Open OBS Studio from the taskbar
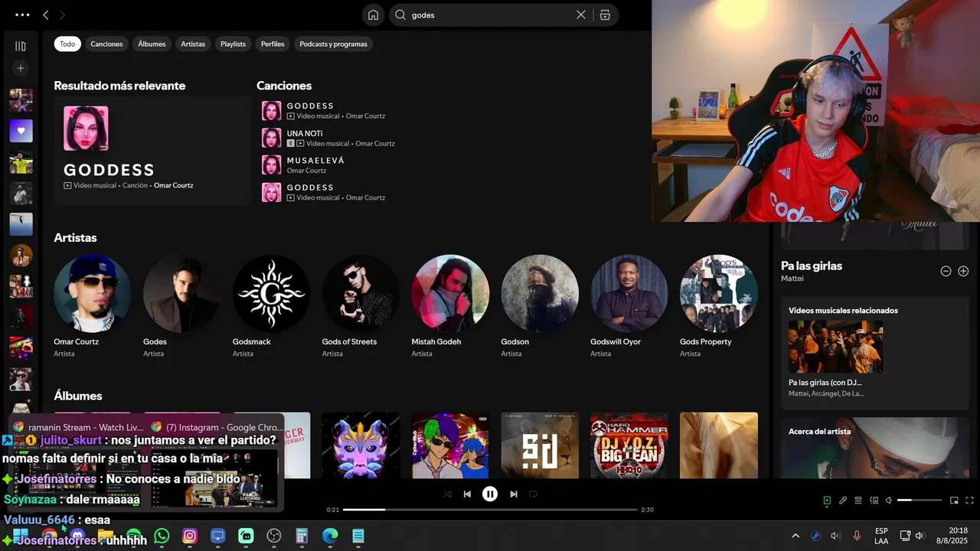Screen dimensions: 980x551 pyautogui.click(x=274, y=536)
